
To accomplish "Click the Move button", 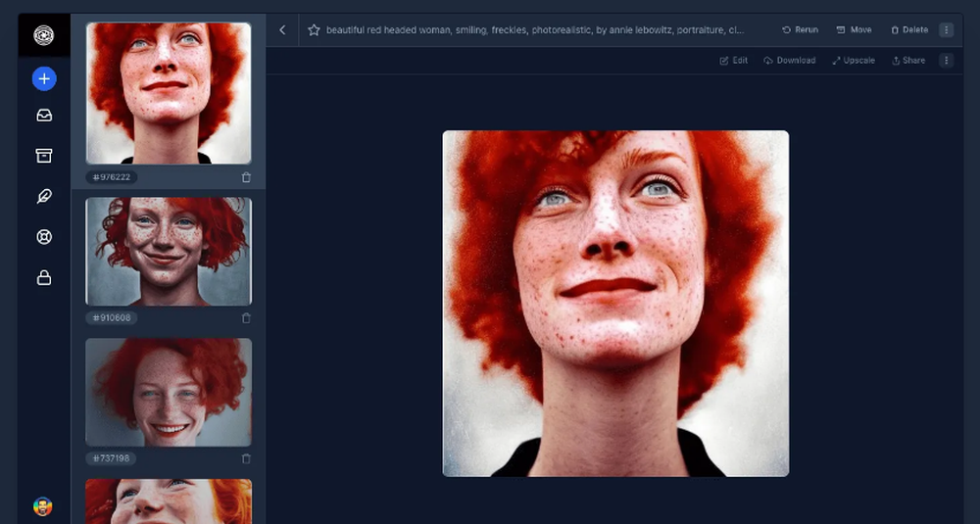I will pos(854,30).
